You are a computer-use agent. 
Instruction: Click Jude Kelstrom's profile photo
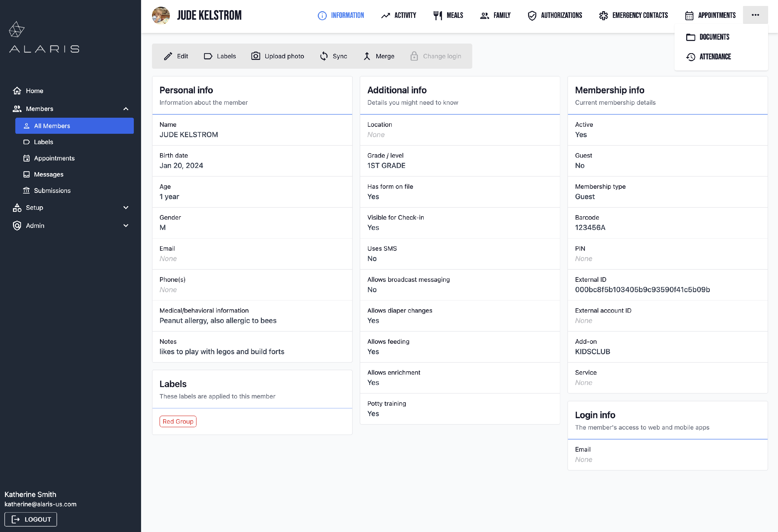click(161, 15)
